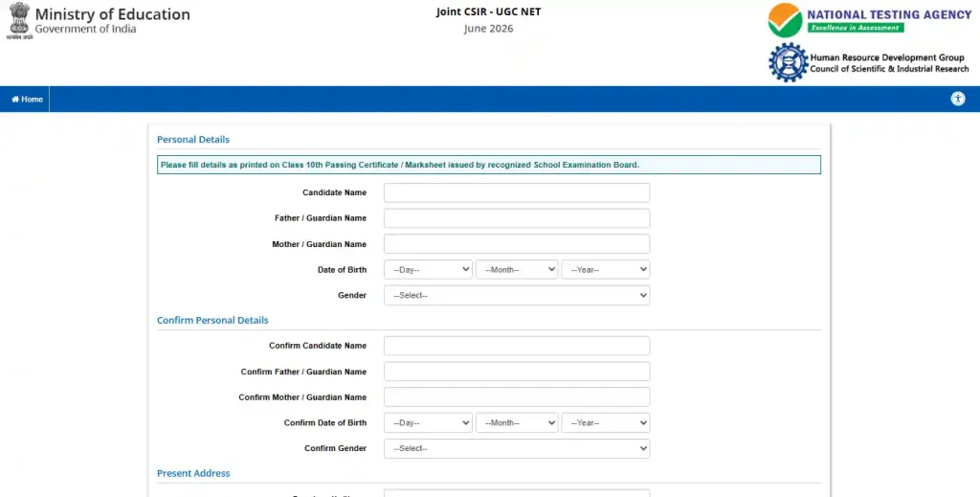Screen dimensions: 980x497
Task: Click the Confirm Gender label
Action: (335, 449)
